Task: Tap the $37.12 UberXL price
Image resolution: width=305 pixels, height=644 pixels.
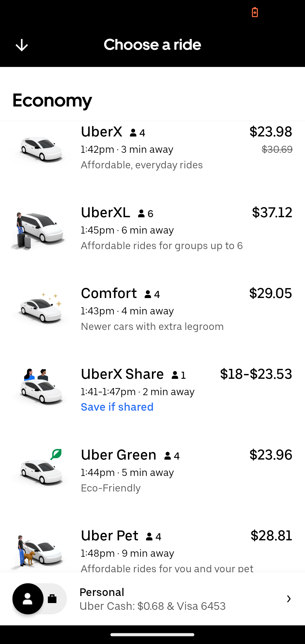Action: pos(272,212)
